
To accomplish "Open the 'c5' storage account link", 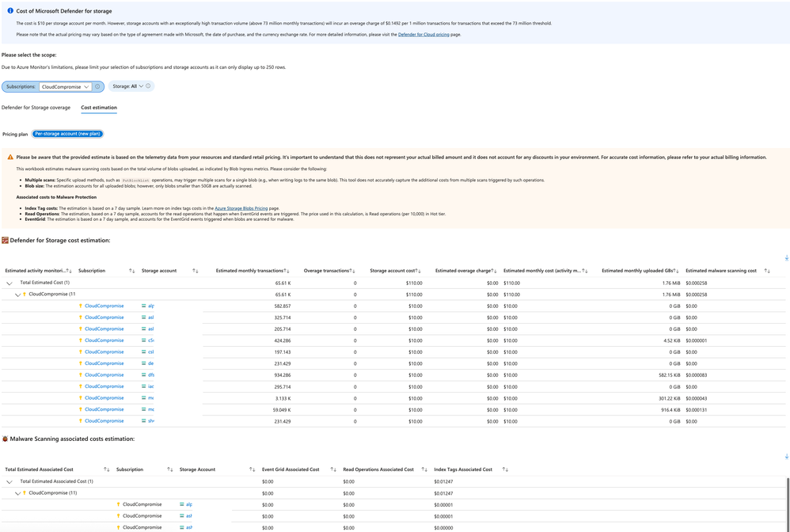I will pyautogui.click(x=151, y=340).
